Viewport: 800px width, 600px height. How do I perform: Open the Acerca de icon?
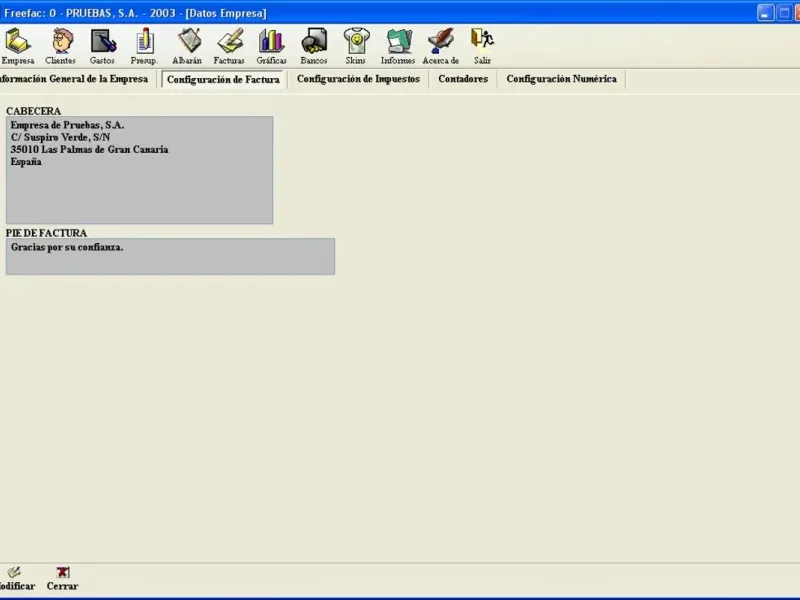[441, 46]
